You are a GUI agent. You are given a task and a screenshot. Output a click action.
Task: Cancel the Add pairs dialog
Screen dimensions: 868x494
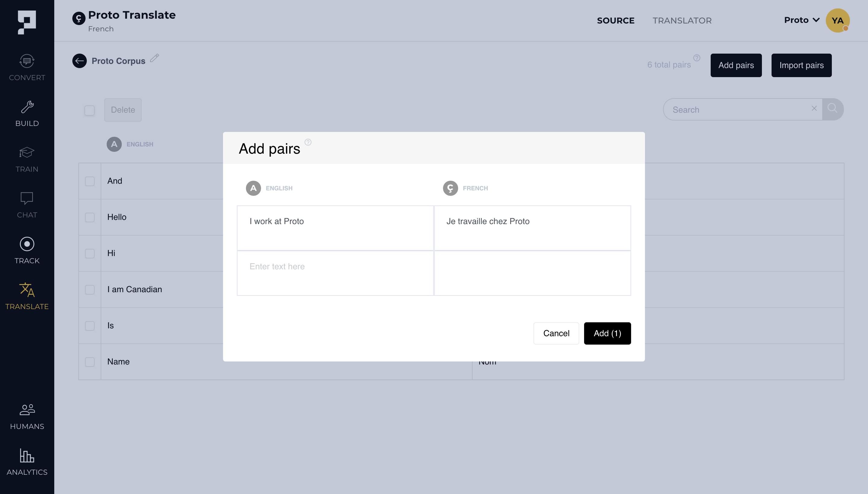coord(556,333)
